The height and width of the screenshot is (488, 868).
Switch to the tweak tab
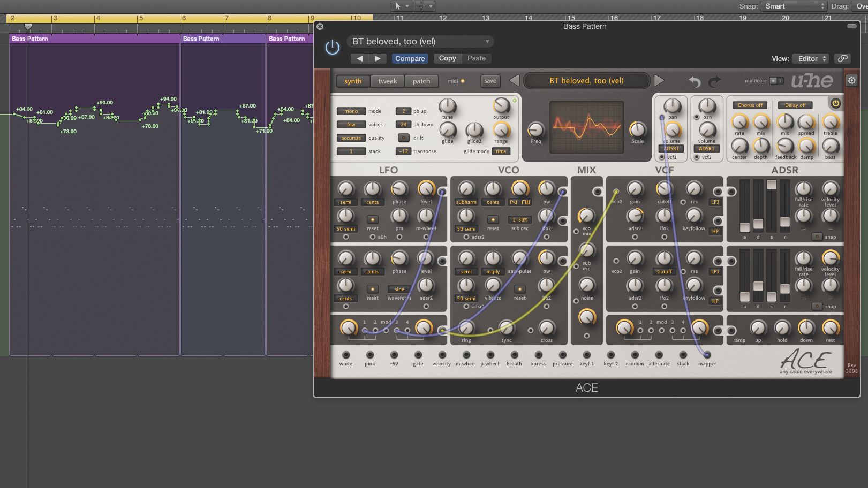387,81
